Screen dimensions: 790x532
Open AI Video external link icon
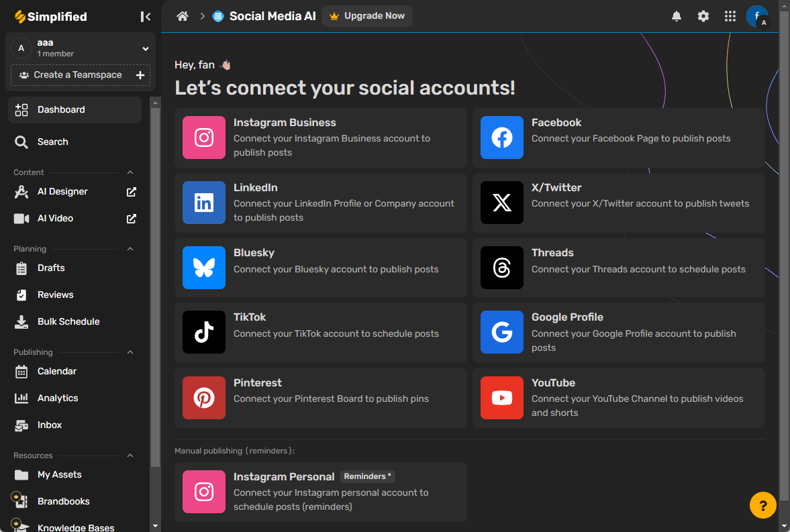[x=131, y=219]
